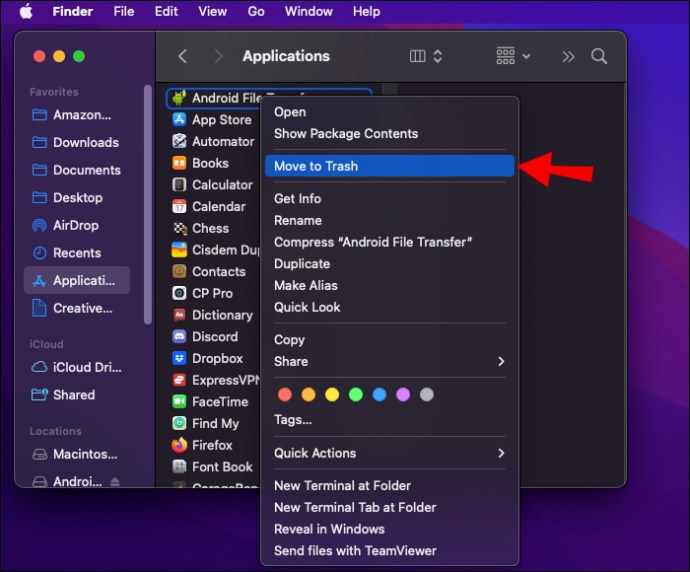The height and width of the screenshot is (572, 690).
Task: Choose Show Package Contents
Action: 389,133
